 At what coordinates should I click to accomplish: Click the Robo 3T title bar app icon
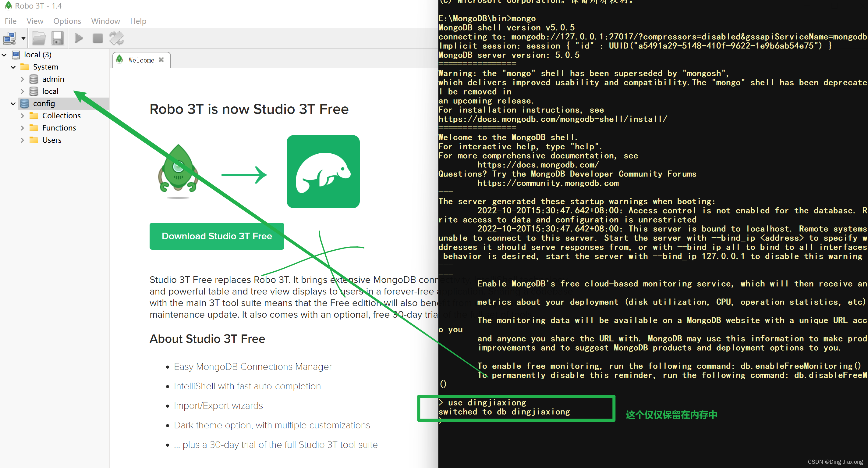coord(8,5)
